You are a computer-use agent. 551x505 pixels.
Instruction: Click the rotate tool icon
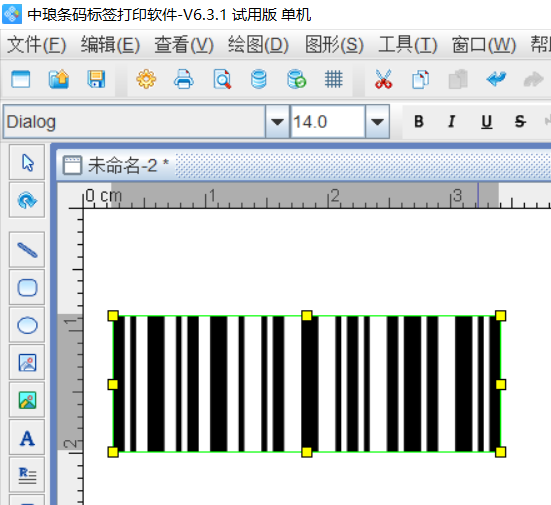tap(27, 200)
